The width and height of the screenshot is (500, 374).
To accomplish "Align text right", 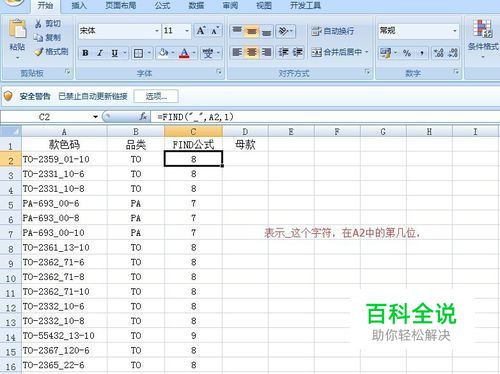I will click(x=266, y=52).
